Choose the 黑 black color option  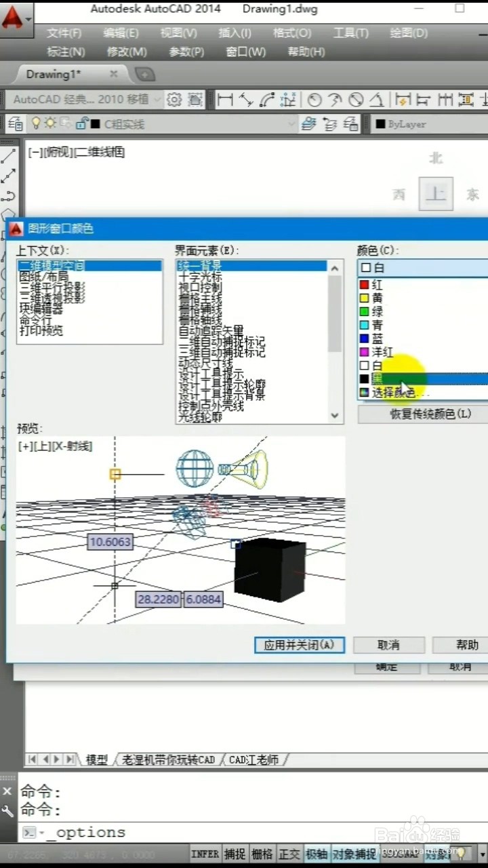(x=422, y=379)
